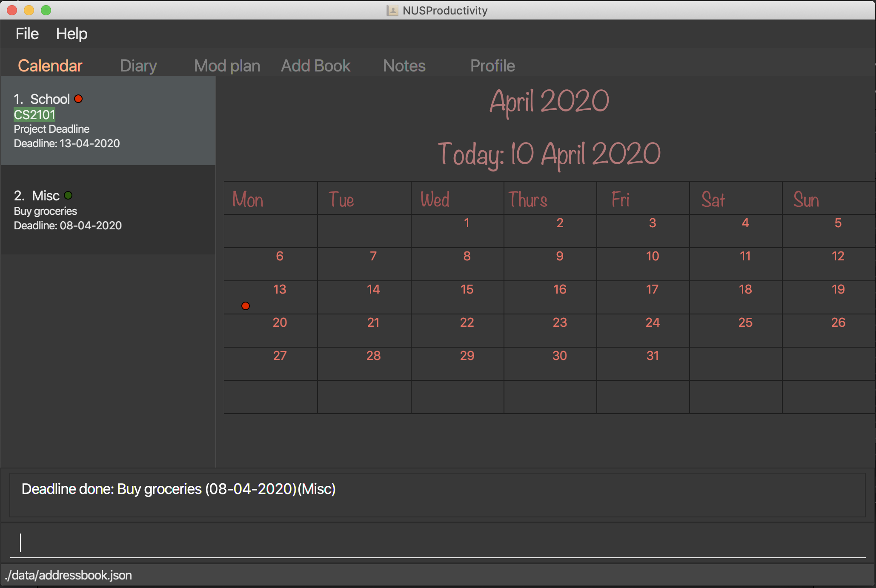Click the Fri column header

click(620, 199)
